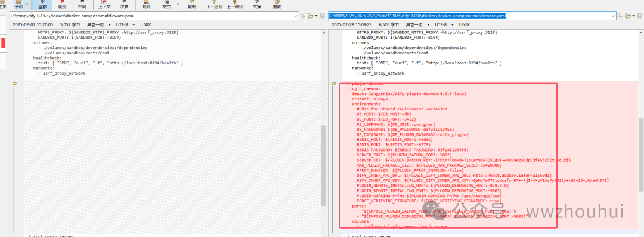This screenshot has height=237, width=644.
Task: Toggle 次要 minor differences
Action: 124,5
